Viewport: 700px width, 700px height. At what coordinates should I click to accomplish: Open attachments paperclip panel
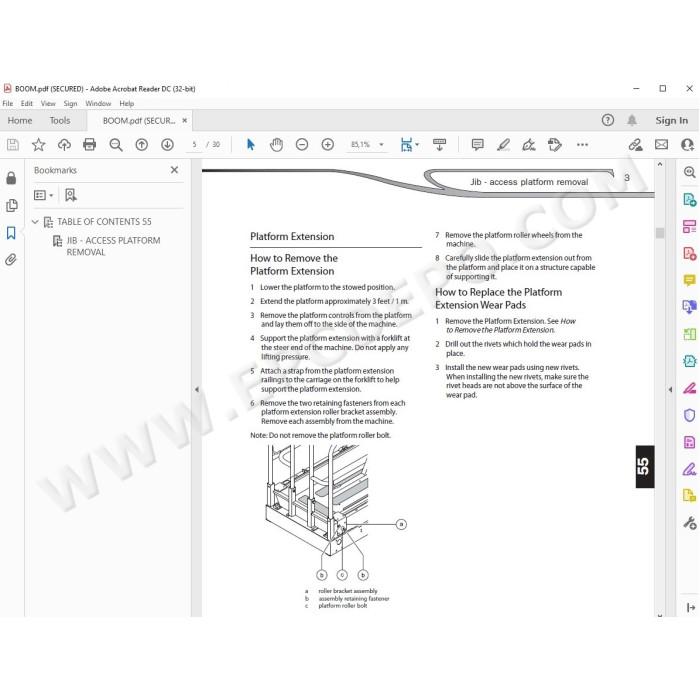point(11,259)
